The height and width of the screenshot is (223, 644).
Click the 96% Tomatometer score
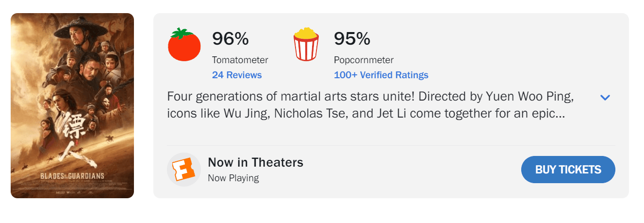[231, 38]
